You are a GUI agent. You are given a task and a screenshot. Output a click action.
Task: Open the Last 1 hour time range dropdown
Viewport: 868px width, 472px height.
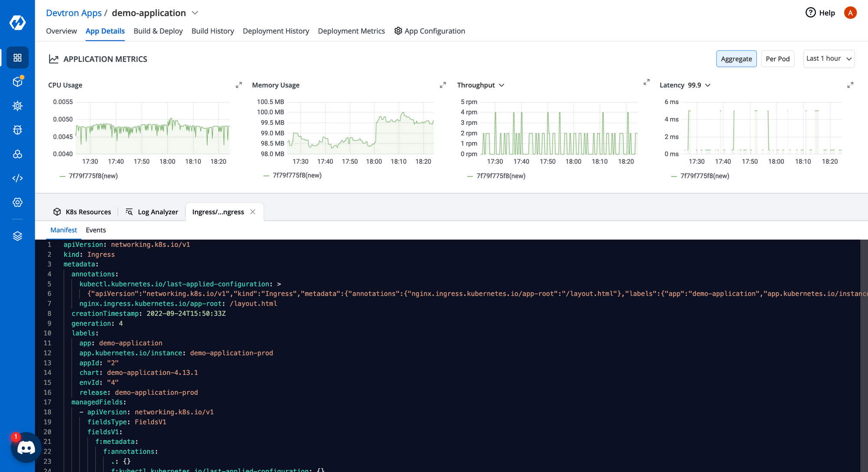coord(829,59)
